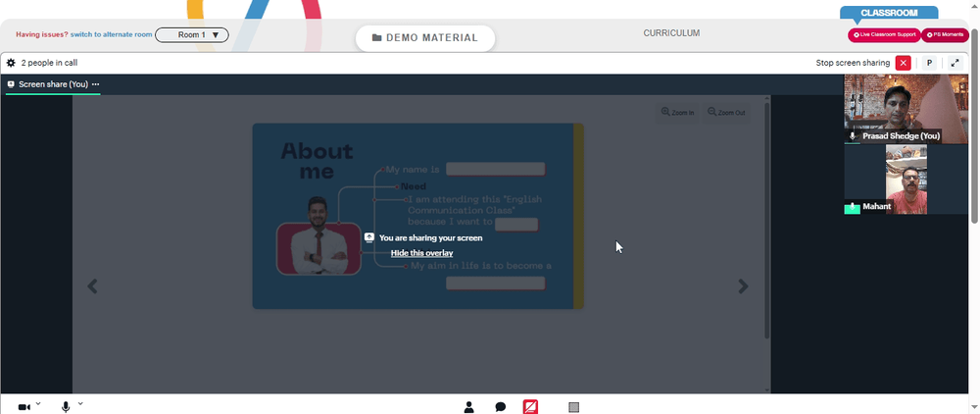Screen dimensions: 980x414
Task: Open camera options chevron
Action: 38,404
